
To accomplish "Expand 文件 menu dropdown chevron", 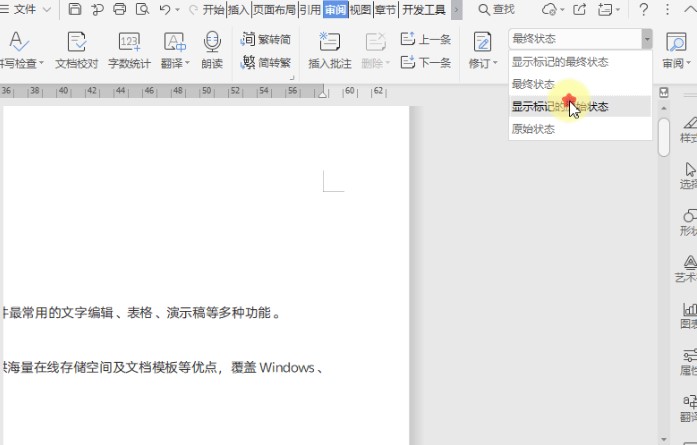I will [x=47, y=9].
